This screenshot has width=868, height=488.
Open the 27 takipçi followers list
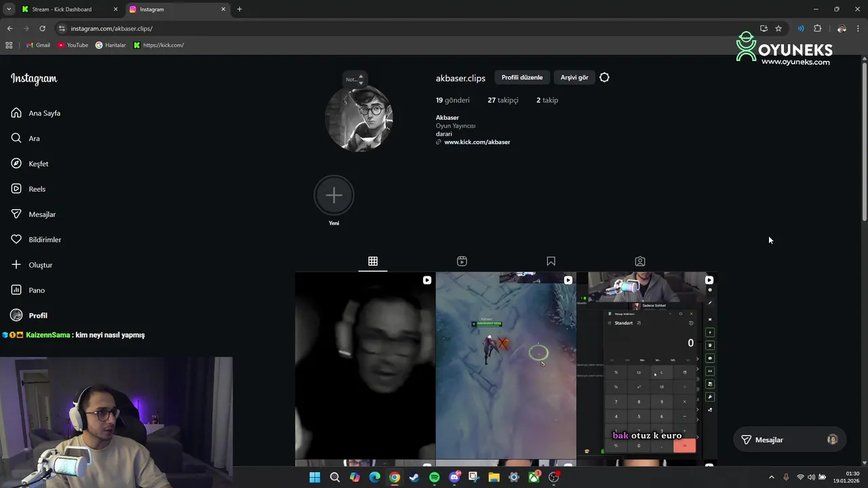pos(502,100)
